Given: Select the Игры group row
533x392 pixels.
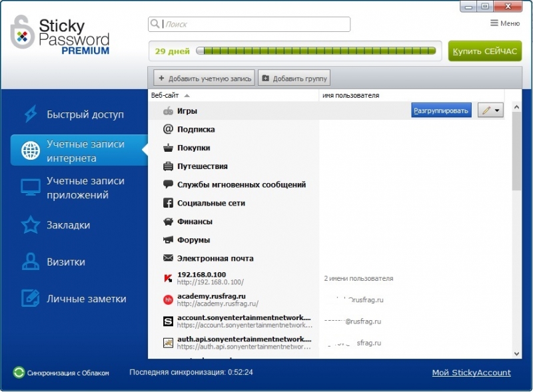Looking at the screenshot, I should tap(326, 110).
